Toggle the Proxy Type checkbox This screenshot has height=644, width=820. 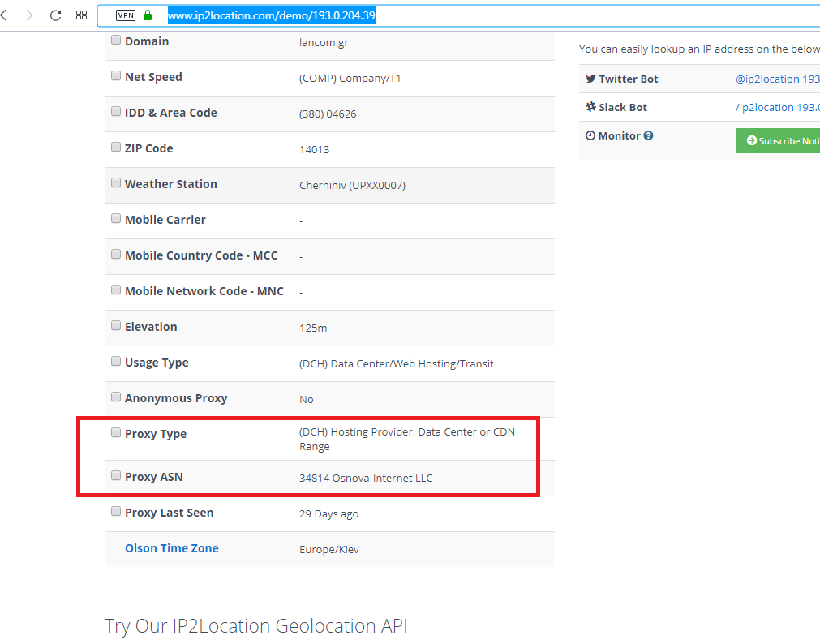116,433
